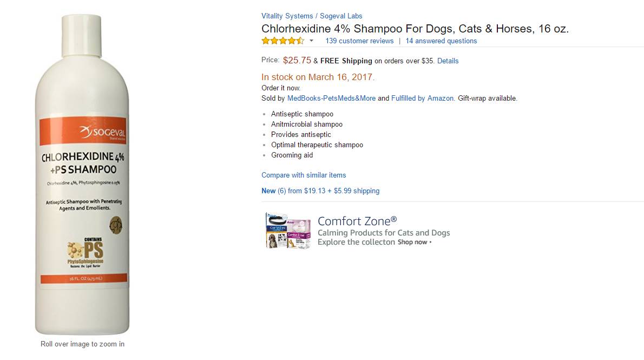Click the Sogeval logo on the bottle
644x360 pixels.
point(103,131)
